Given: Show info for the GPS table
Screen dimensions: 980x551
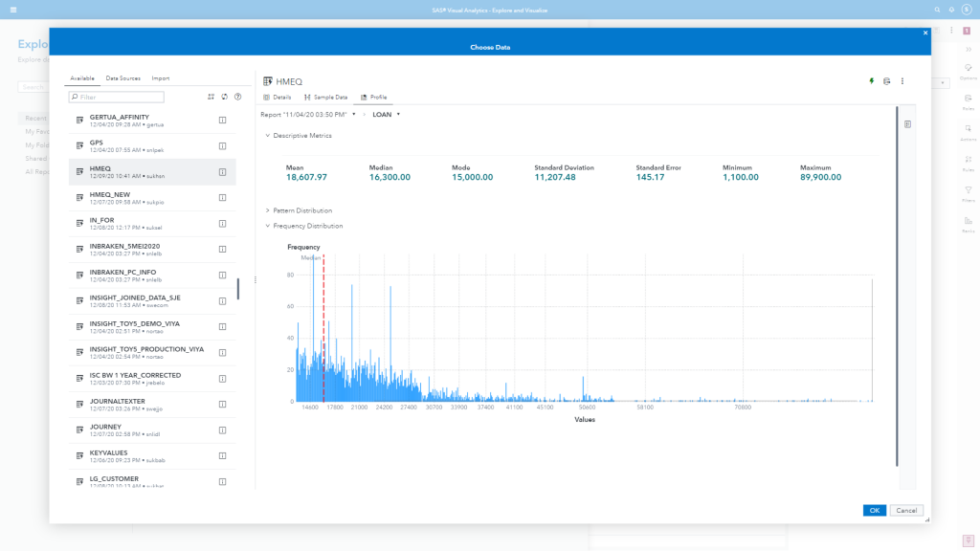Looking at the screenshot, I should 222,146.
